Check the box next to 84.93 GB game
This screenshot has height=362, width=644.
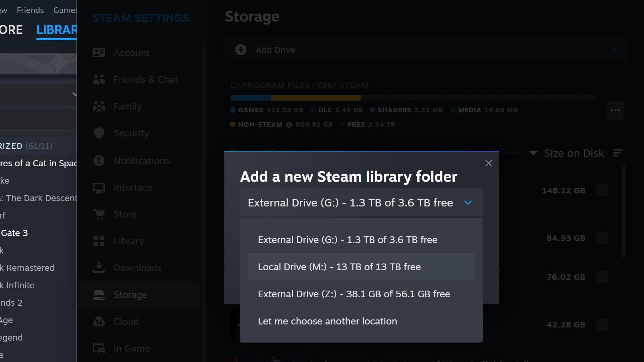602,238
